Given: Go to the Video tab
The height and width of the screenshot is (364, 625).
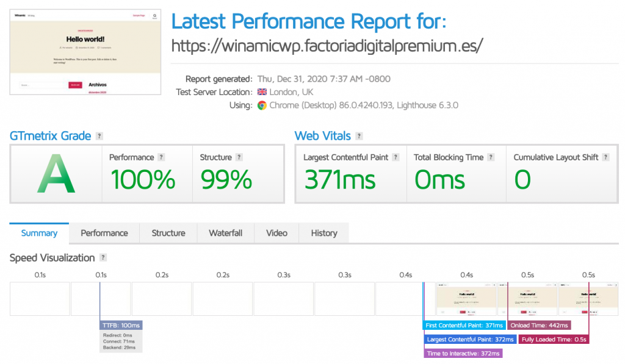Looking at the screenshot, I should pos(276,233).
